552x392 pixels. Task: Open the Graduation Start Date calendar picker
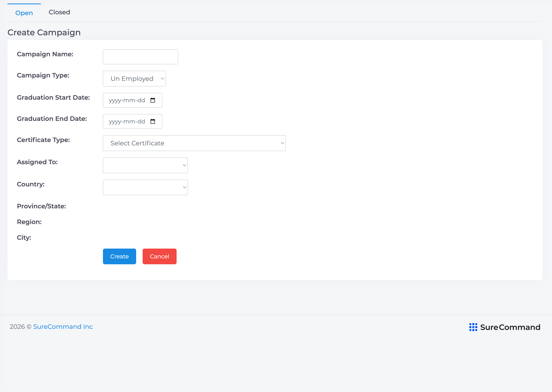point(152,100)
